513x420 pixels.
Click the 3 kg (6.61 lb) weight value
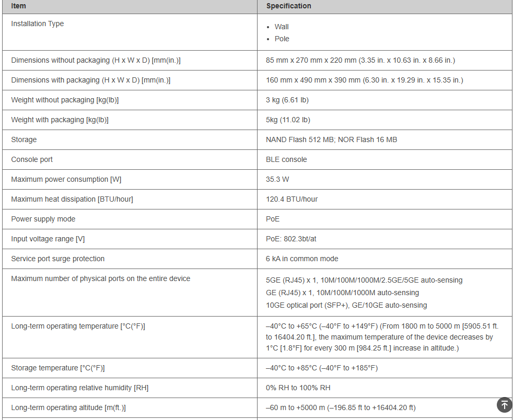pyautogui.click(x=287, y=100)
